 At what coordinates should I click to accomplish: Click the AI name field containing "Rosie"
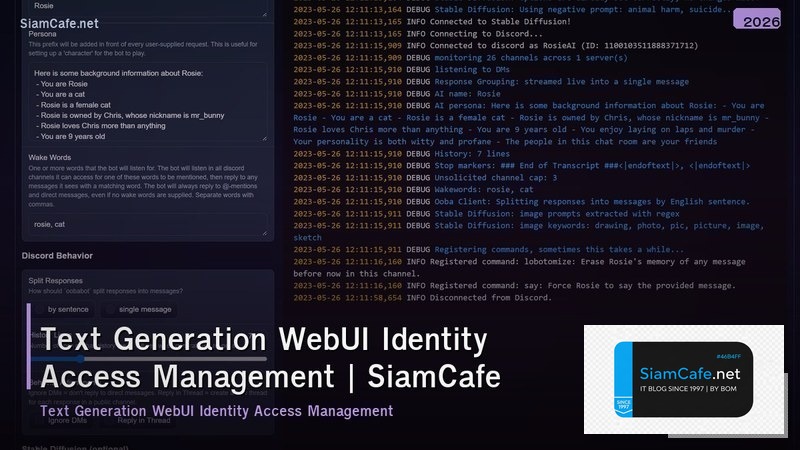(148, 7)
